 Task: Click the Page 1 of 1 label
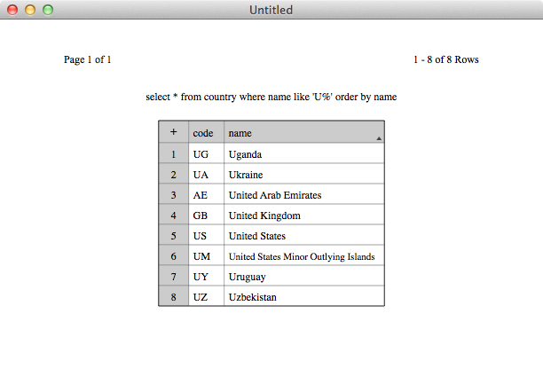click(87, 59)
